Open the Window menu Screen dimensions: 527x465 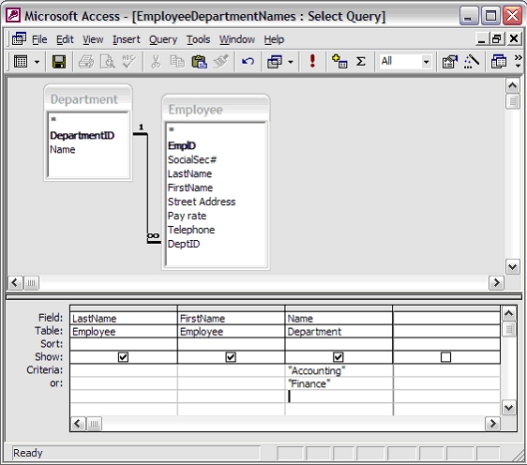[237, 39]
